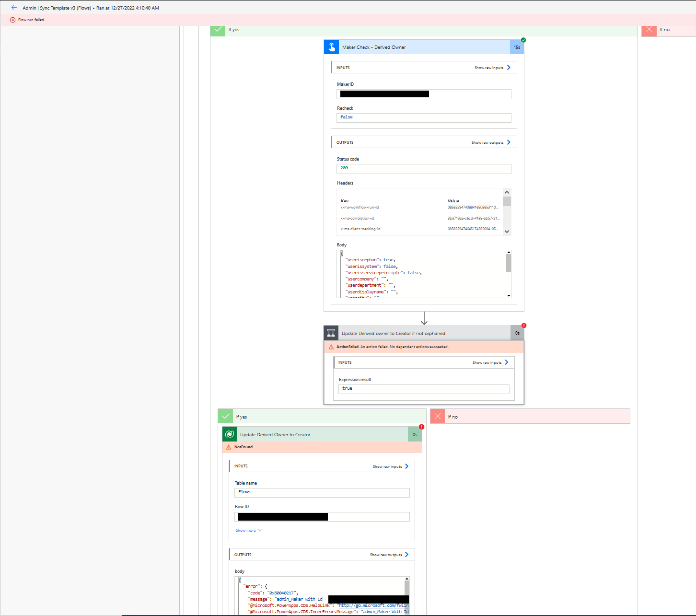Click the red error badge on Update Derived owner action
The image size is (696, 616).
[x=523, y=325]
